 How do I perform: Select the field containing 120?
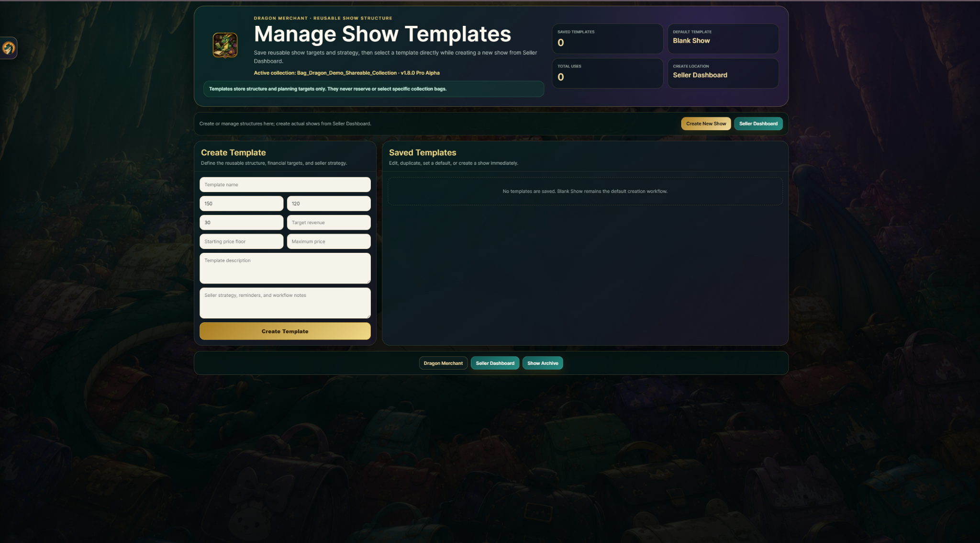[x=329, y=204]
